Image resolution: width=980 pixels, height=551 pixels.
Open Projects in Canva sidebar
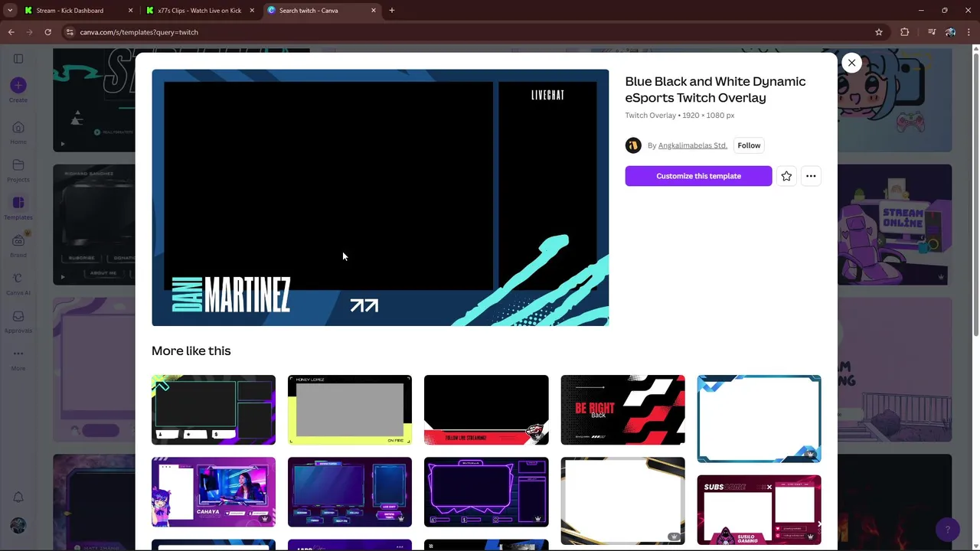tap(18, 170)
